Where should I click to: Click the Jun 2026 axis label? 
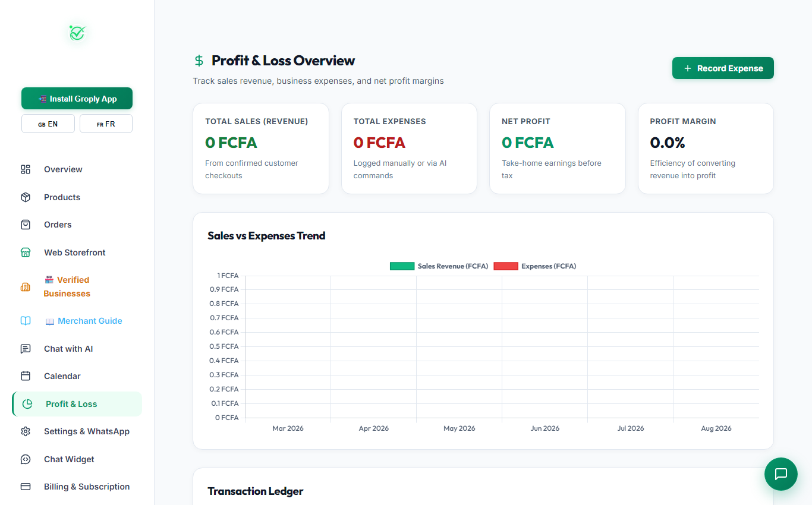pos(545,428)
